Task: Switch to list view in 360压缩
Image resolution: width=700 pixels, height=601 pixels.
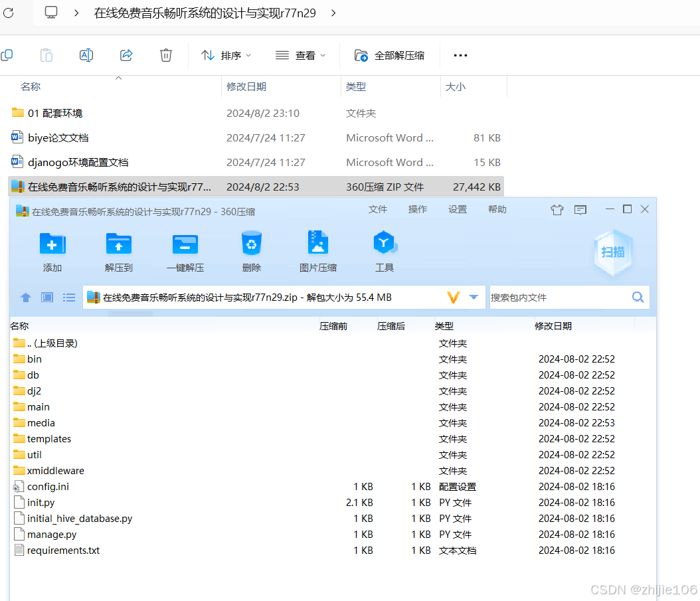Action: point(68,297)
